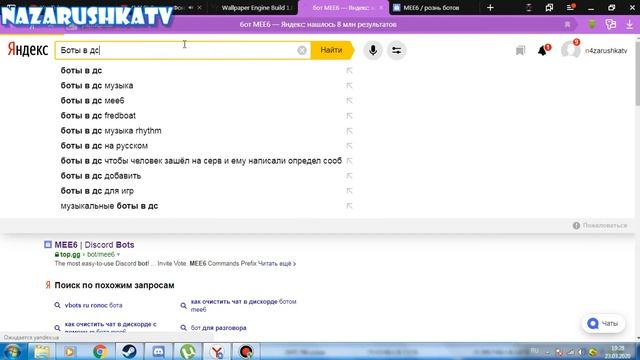The height and width of the screenshot is (360, 640).
Task: Clear the search field with the X icon
Action: [302, 50]
